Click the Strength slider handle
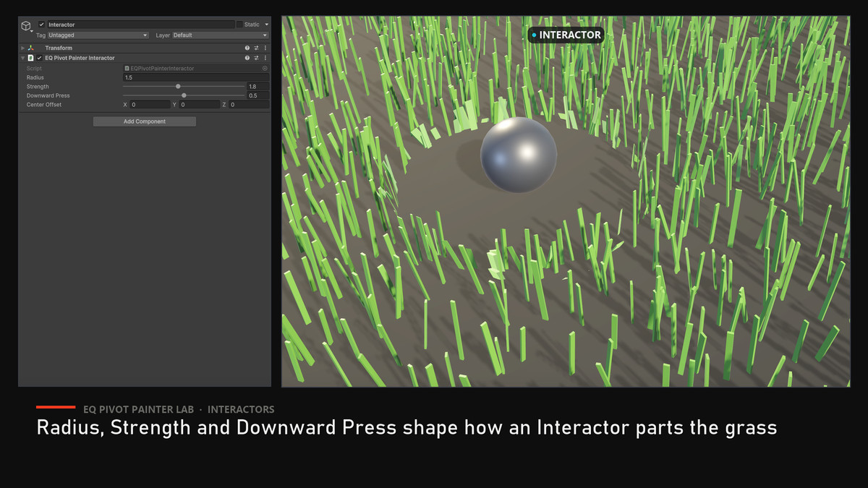868x488 pixels. (x=178, y=87)
